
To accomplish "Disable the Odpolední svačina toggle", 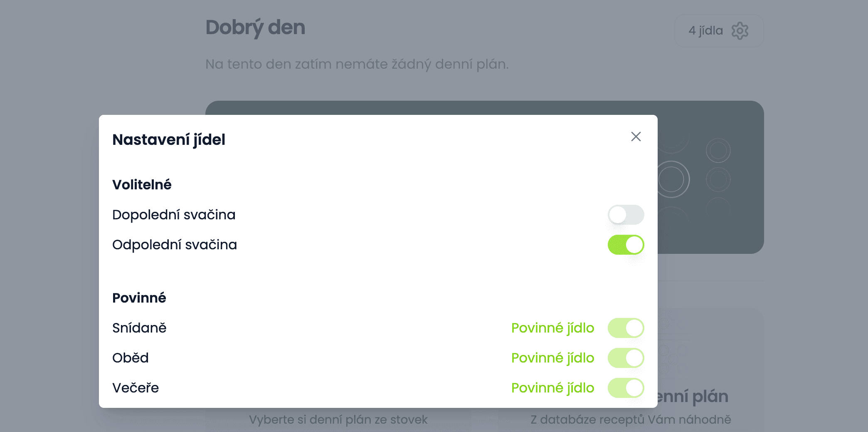I will (x=626, y=245).
